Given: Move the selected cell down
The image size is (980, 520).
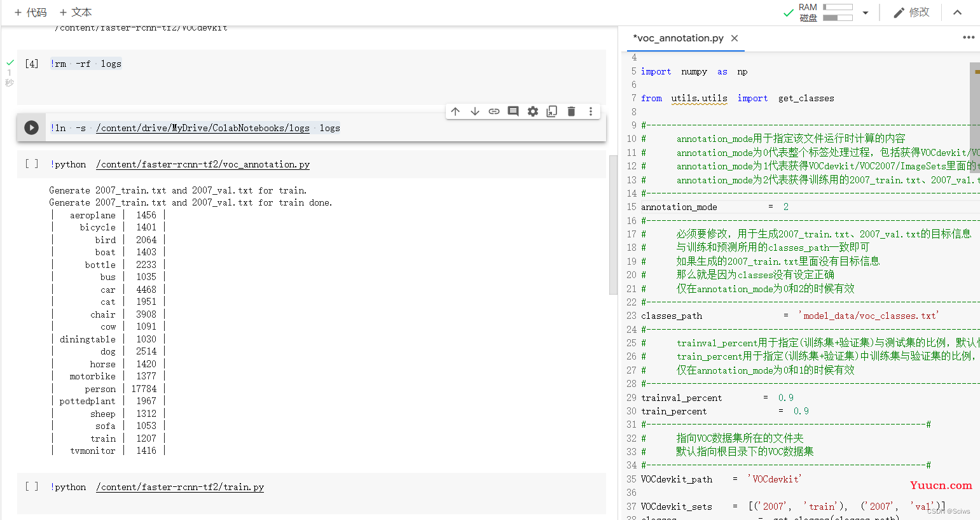Looking at the screenshot, I should click(x=474, y=111).
